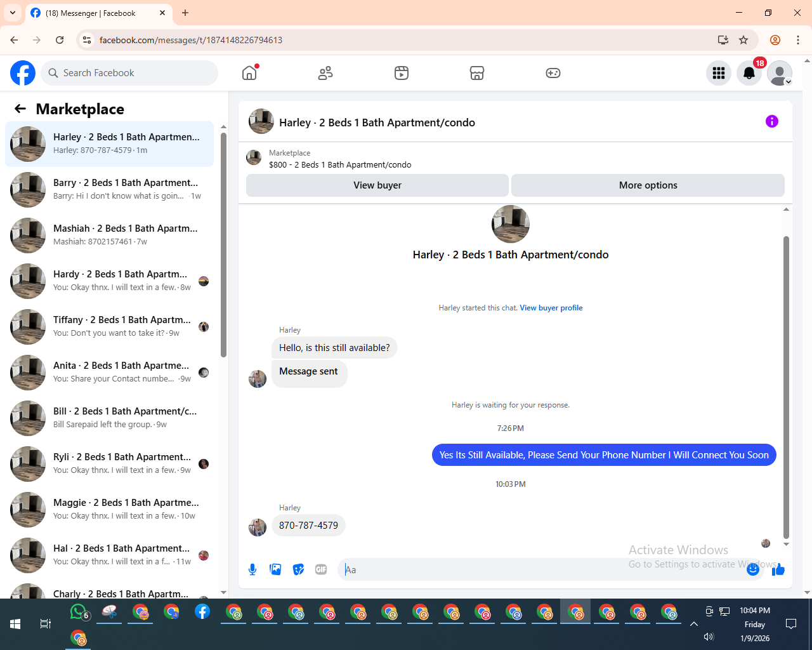Image resolution: width=812 pixels, height=650 pixels.
Task: Click the 870-787-4579 message bubble
Action: tap(308, 526)
